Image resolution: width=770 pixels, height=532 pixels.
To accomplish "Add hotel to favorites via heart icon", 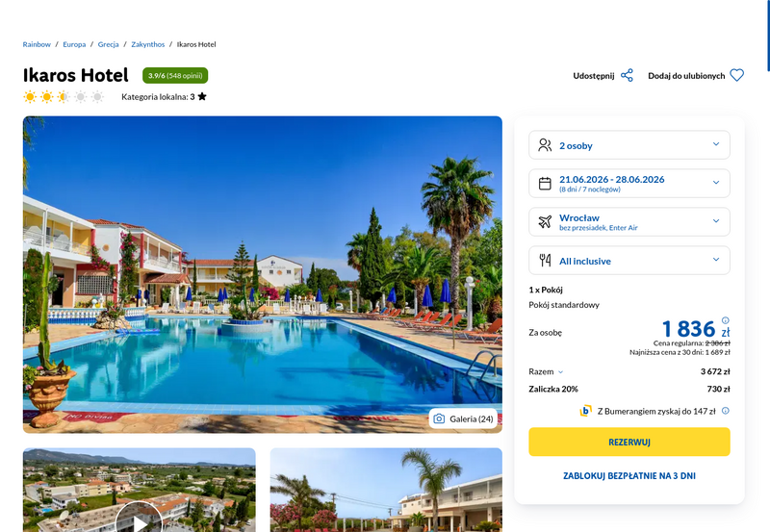I will [x=736, y=75].
